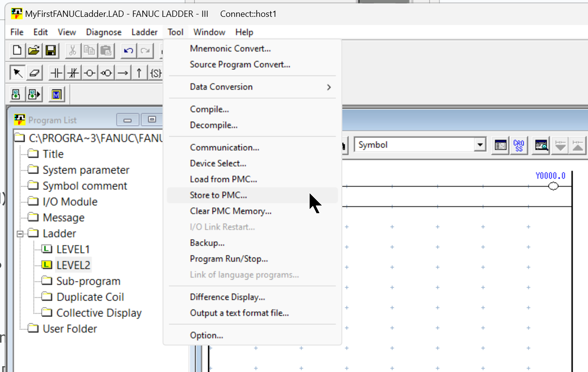Collapse the Ladder tree node

point(20,234)
